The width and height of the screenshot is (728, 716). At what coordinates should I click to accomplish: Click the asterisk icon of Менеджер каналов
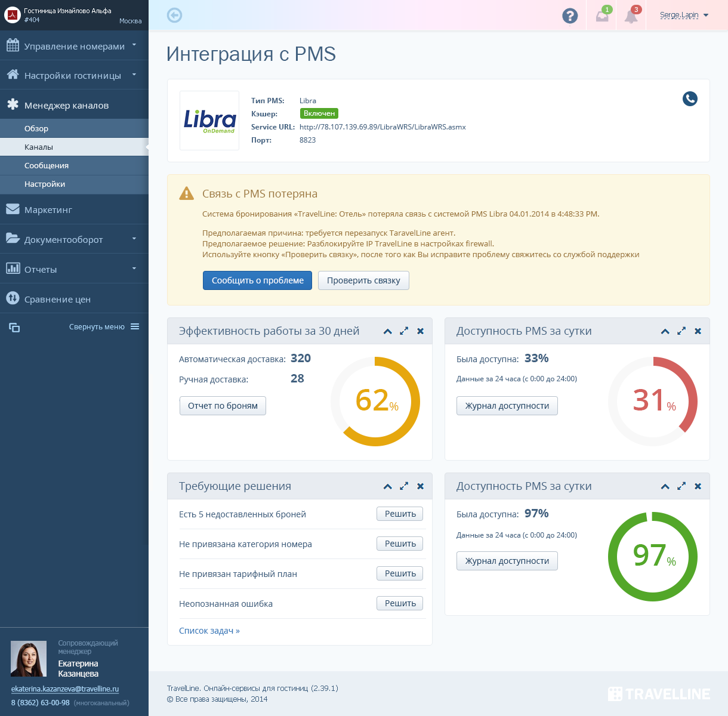click(13, 104)
